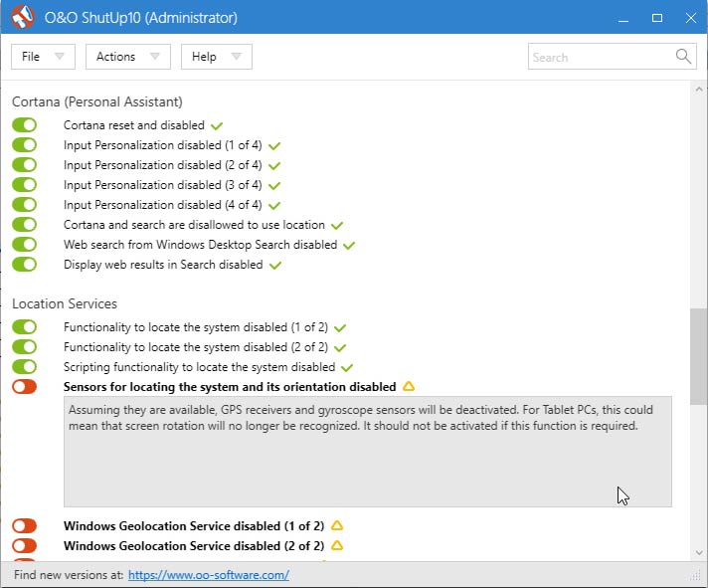Screen dimensions: 708x588
Task: Click warning triangle beside Geolocation Service (2 of 2)
Action: coord(337,545)
